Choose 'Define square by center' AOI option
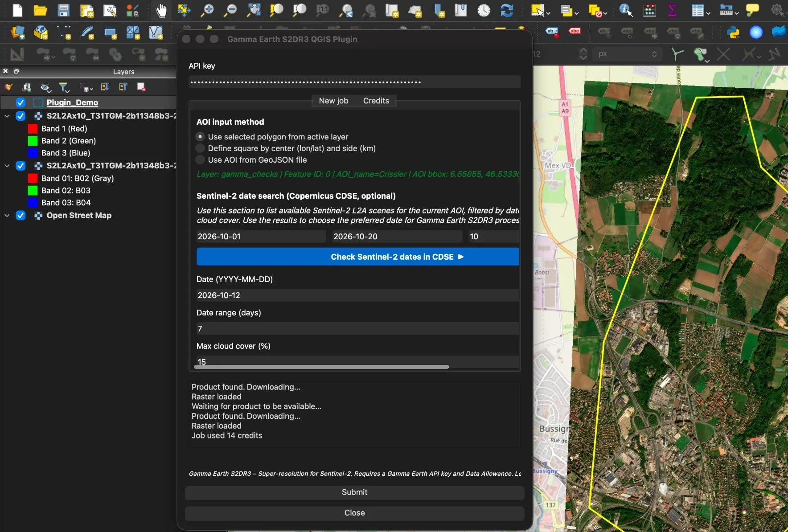The width and height of the screenshot is (788, 532). [x=200, y=148]
